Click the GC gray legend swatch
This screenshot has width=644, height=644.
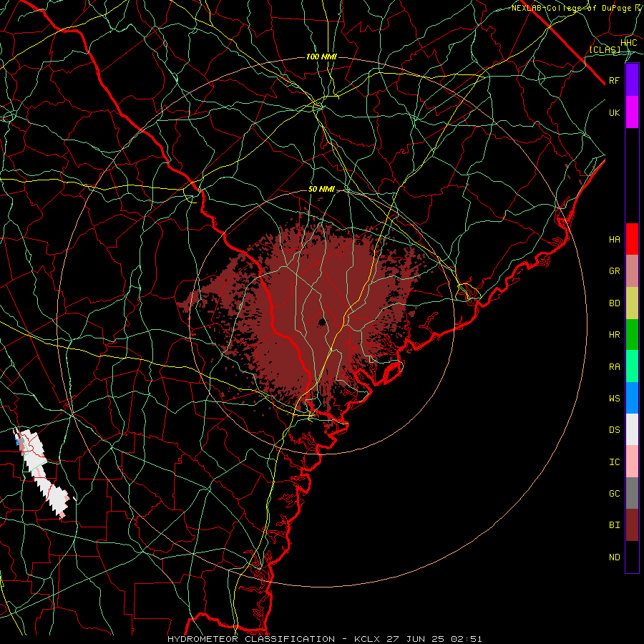click(632, 493)
